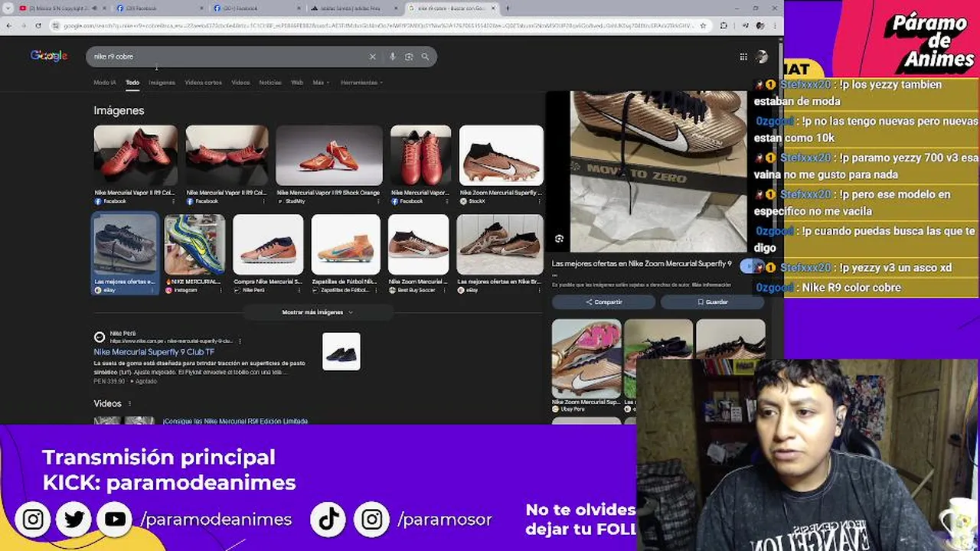
Task: Click the magnifier search icon in search box
Action: [x=425, y=57]
